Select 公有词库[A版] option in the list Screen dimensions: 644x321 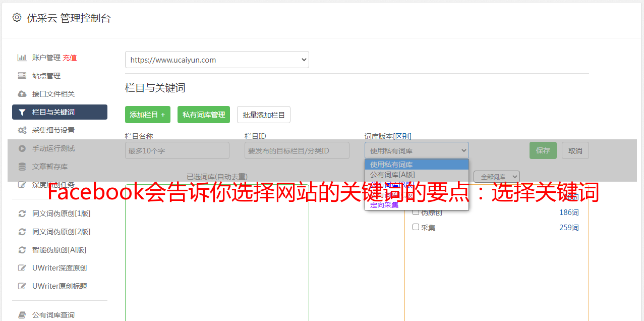(x=417, y=174)
